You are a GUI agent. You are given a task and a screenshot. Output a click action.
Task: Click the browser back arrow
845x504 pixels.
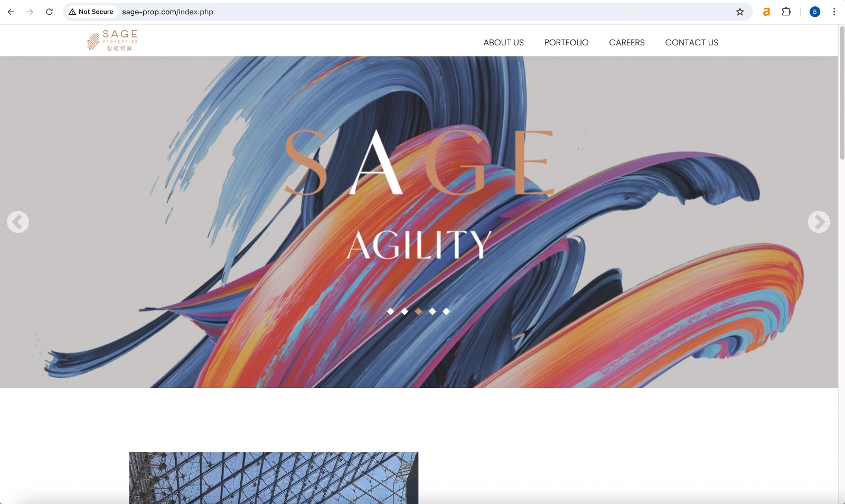[x=11, y=12]
